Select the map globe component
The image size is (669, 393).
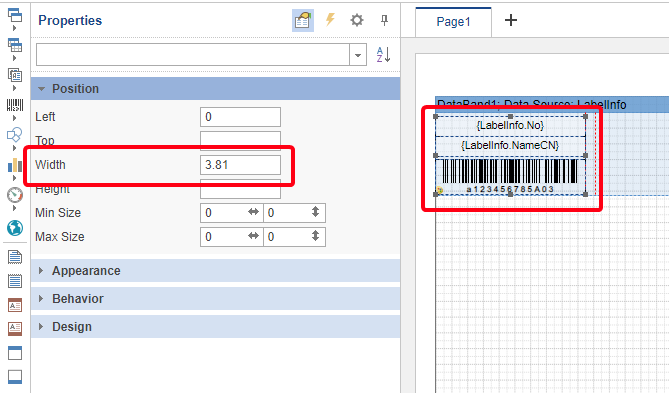pyautogui.click(x=15, y=228)
